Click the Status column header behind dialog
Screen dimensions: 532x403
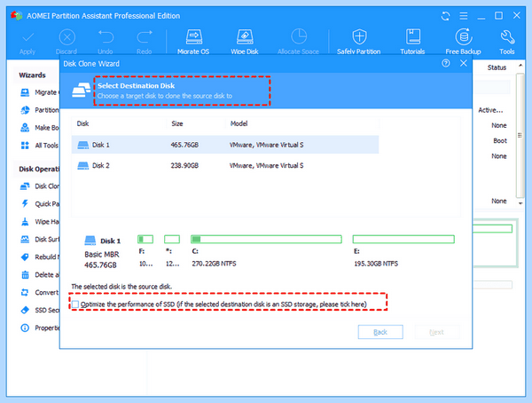[497, 67]
